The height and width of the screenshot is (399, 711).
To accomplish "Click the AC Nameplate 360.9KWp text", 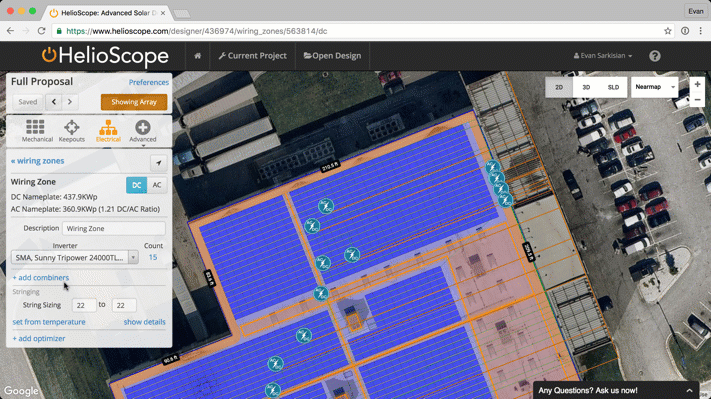I will click(x=85, y=209).
